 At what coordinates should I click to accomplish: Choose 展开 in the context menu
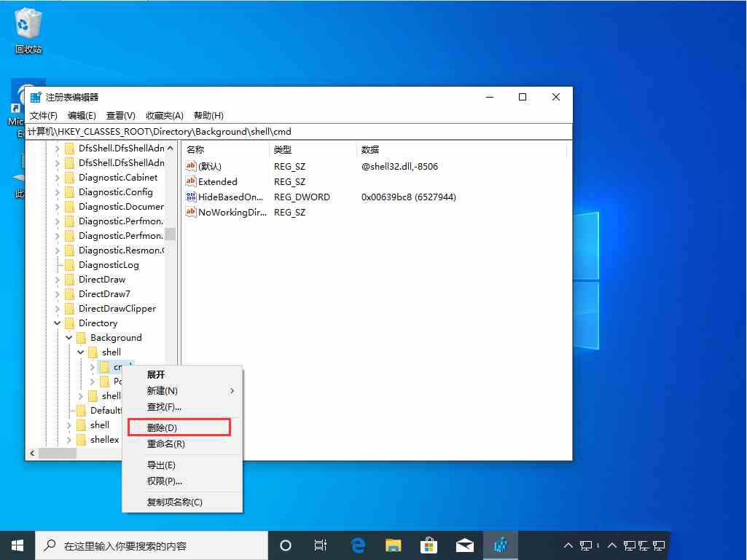[182, 375]
